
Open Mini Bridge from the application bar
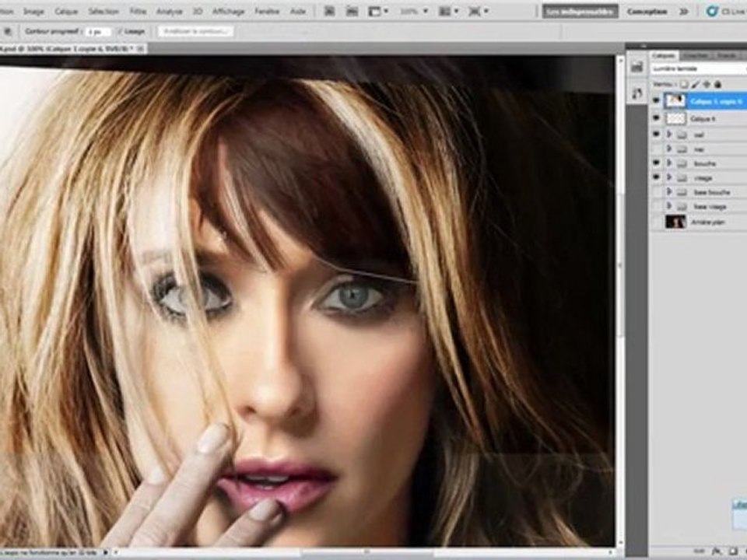(352, 11)
